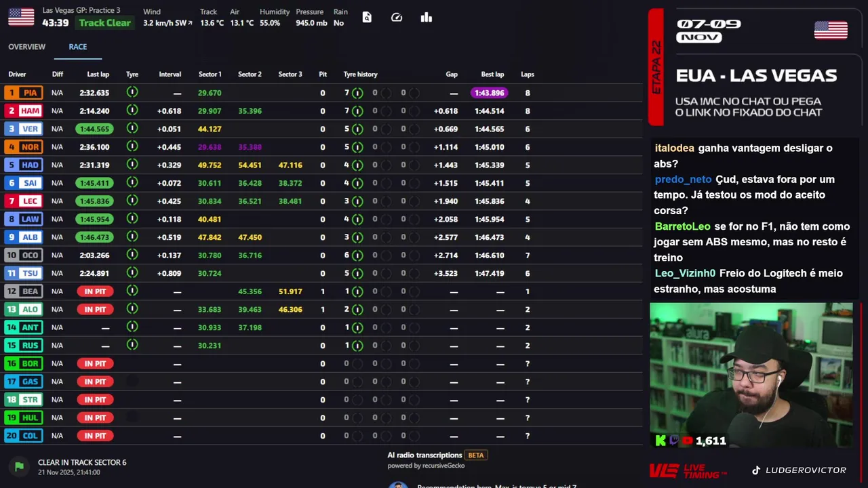Click NOR's purple 29.638 sector 1 time
868x488 pixels.
coord(210,147)
